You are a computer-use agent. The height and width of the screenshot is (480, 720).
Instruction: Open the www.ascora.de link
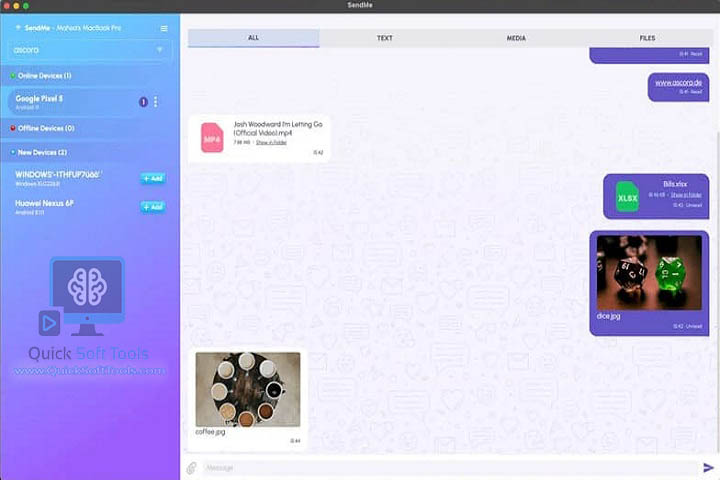[678, 83]
